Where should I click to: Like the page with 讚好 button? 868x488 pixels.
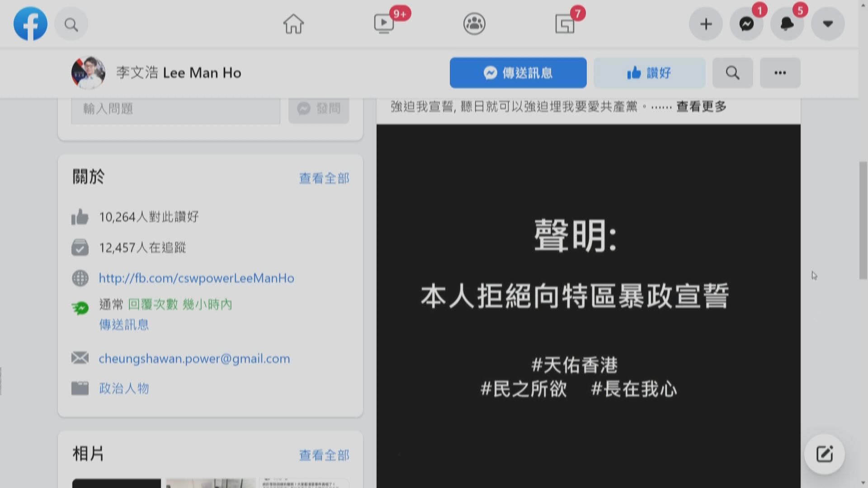pyautogui.click(x=649, y=73)
